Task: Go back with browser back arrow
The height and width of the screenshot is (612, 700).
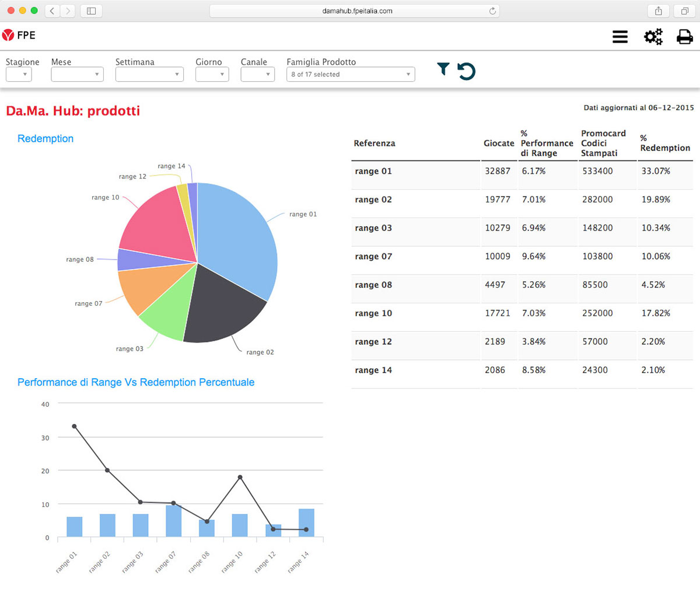Action: [x=52, y=11]
